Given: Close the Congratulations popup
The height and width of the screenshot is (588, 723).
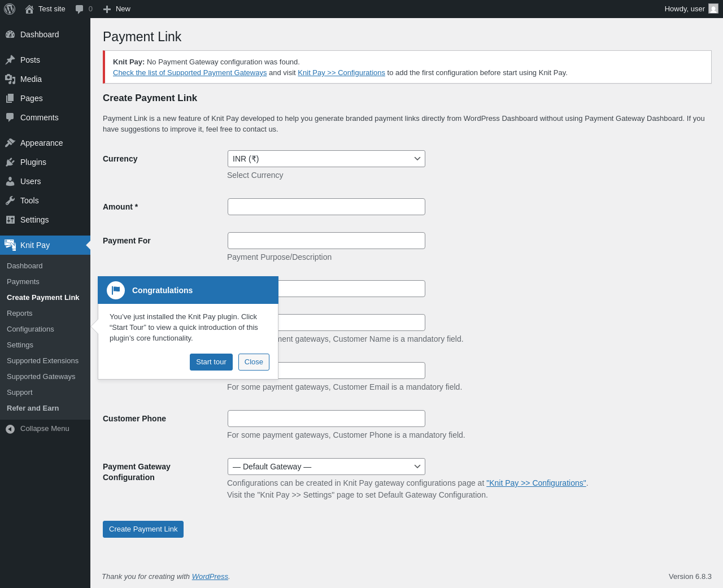Looking at the screenshot, I should 254,362.
